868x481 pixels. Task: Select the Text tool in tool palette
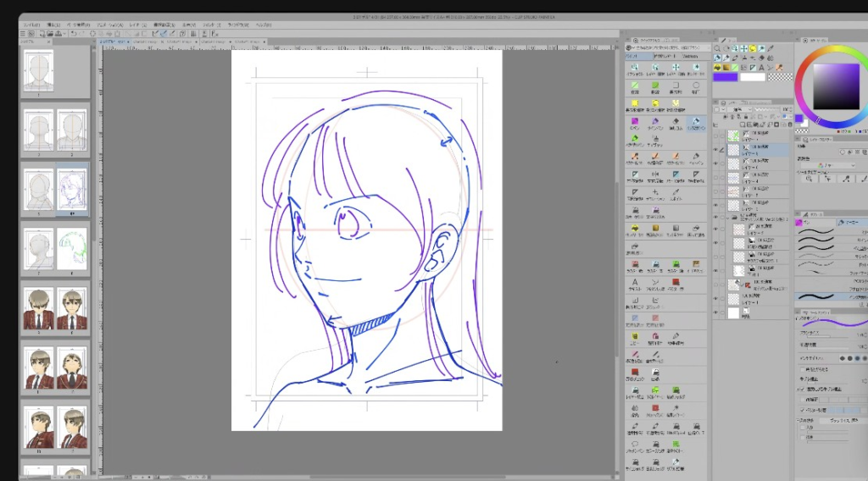[762, 68]
